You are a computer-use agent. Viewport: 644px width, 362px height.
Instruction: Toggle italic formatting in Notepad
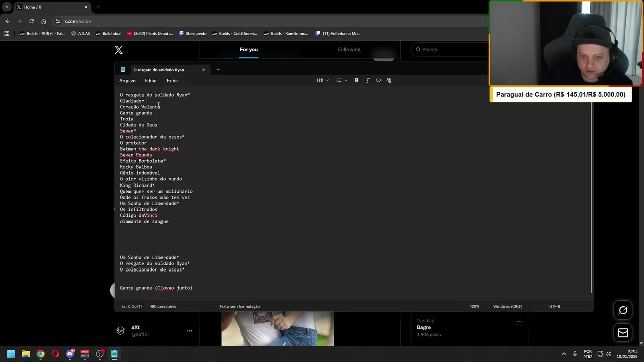(x=367, y=80)
